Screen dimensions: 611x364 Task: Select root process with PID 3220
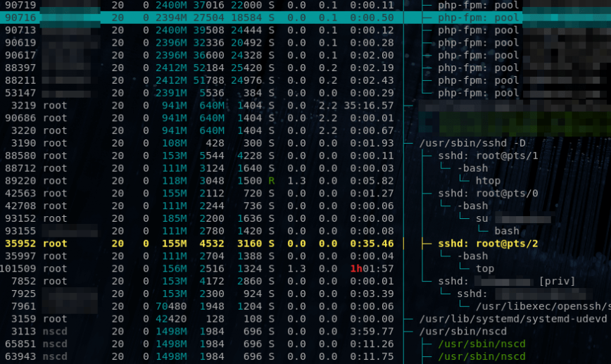point(305,130)
